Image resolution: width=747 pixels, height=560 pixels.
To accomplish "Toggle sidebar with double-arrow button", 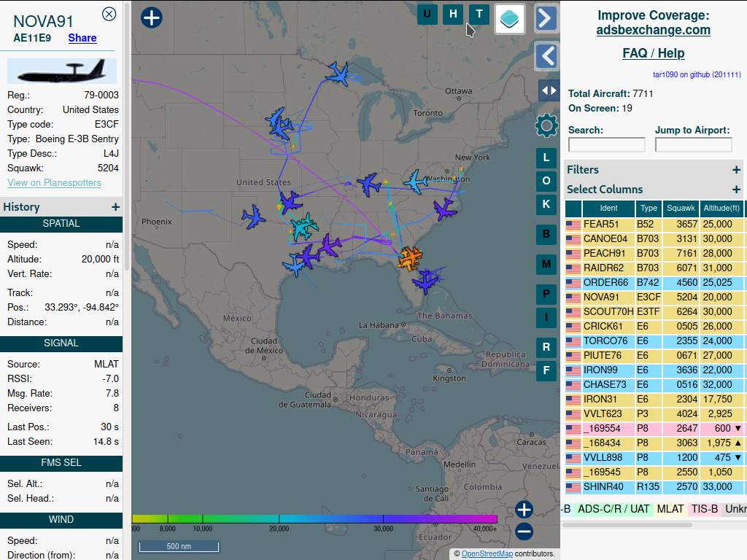I will pyautogui.click(x=549, y=90).
